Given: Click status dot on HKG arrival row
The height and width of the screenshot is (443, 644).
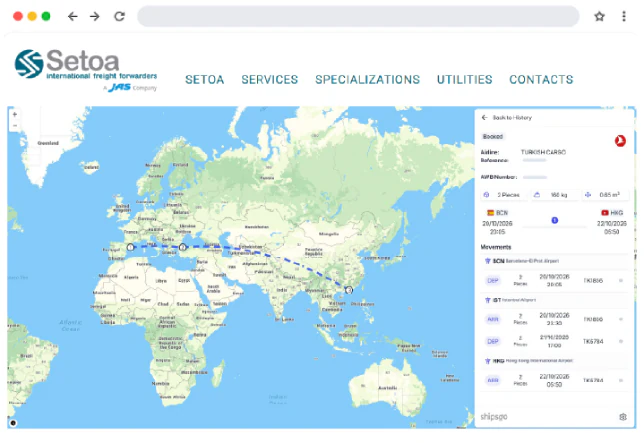Looking at the screenshot, I should [621, 380].
